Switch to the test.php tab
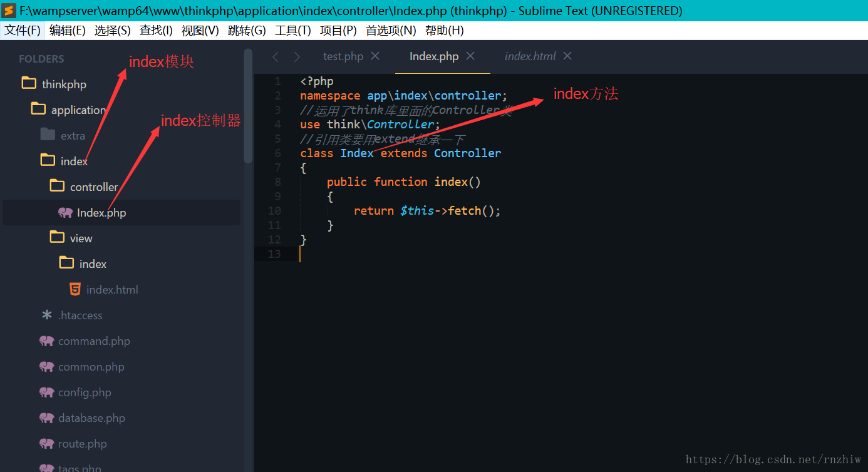 343,56
